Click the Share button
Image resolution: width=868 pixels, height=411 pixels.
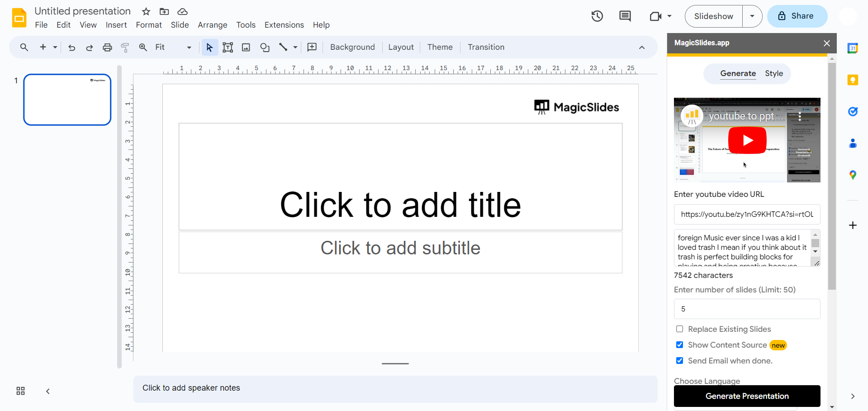(797, 16)
